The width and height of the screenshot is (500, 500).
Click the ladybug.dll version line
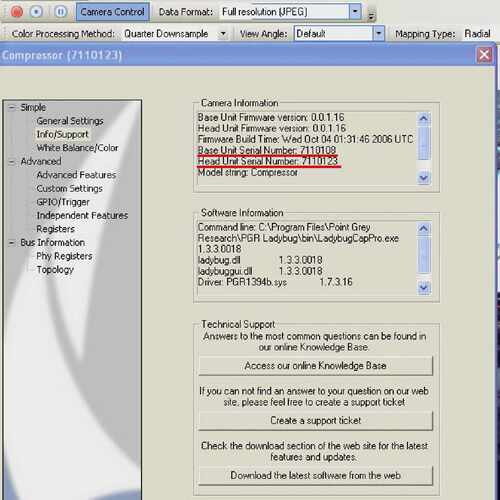(x=260, y=260)
